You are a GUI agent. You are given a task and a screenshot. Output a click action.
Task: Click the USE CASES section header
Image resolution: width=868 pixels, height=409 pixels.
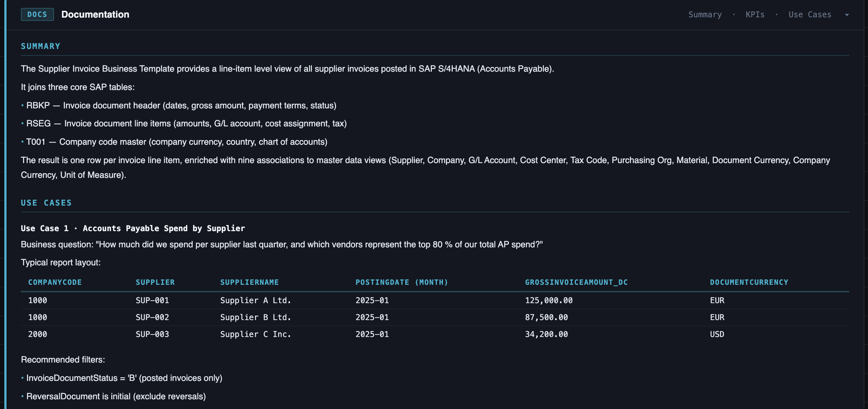pos(46,202)
